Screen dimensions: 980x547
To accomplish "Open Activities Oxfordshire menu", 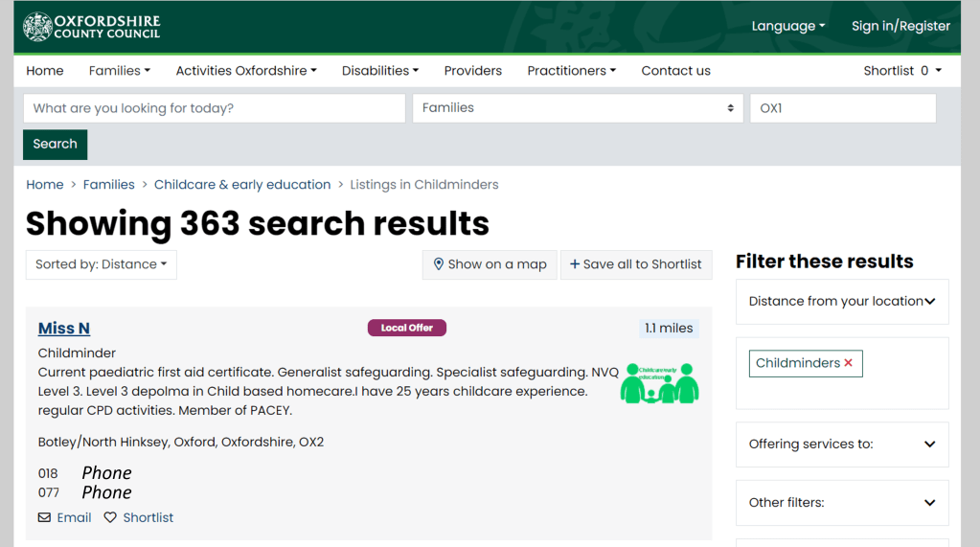I will (245, 71).
